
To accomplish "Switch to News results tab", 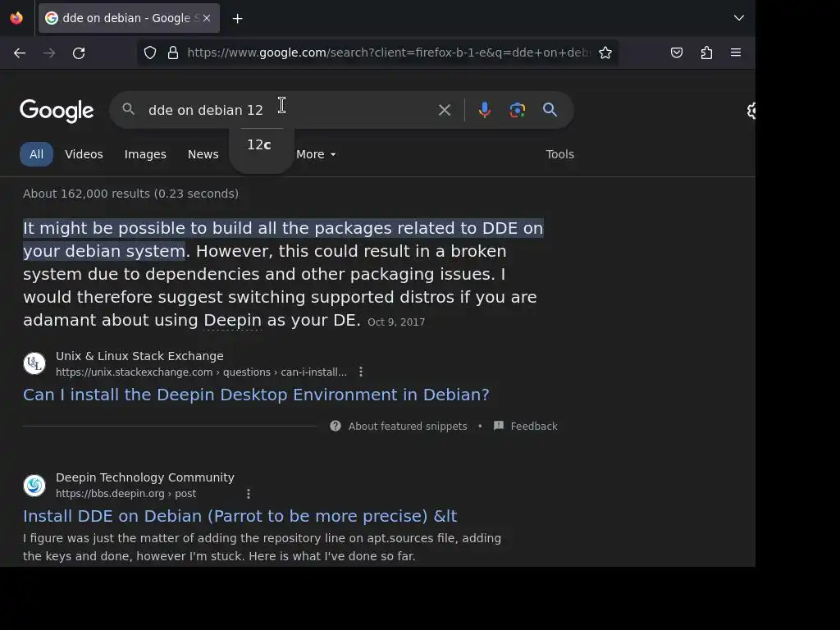I will pos(203,154).
